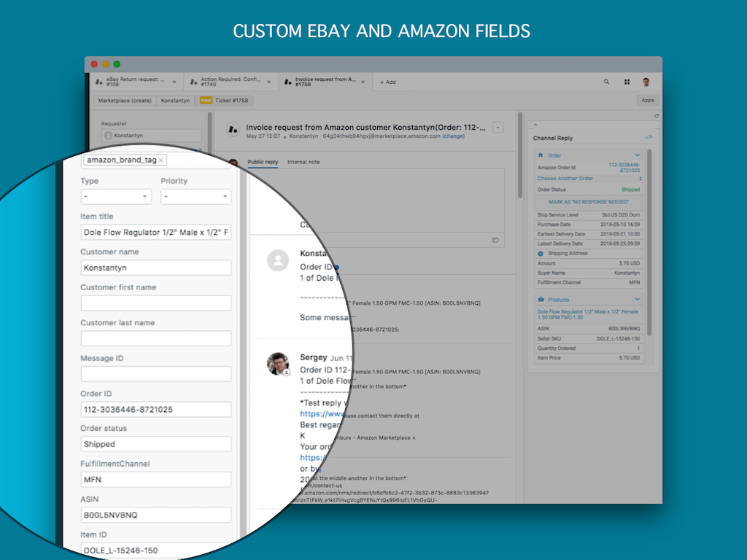Click the Apps button
Image resolution: width=747 pixels, height=560 pixels.
(647, 101)
